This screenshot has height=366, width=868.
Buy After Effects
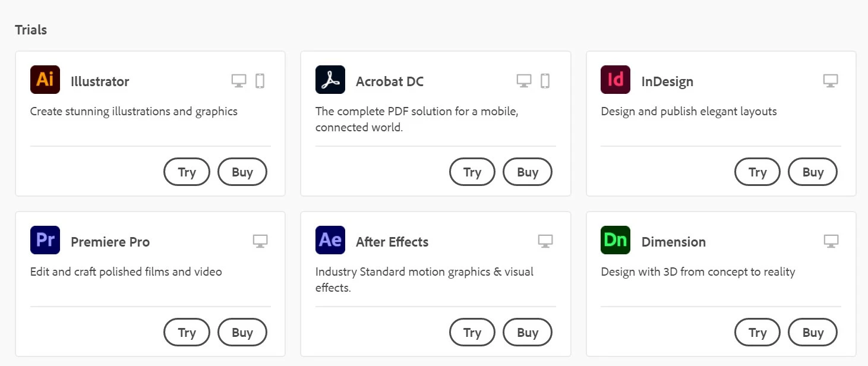[x=528, y=332]
